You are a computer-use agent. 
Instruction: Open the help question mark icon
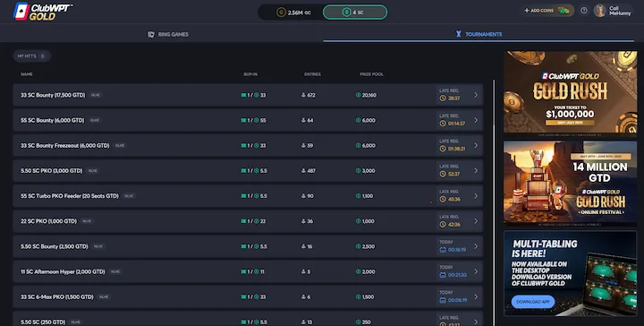click(583, 10)
